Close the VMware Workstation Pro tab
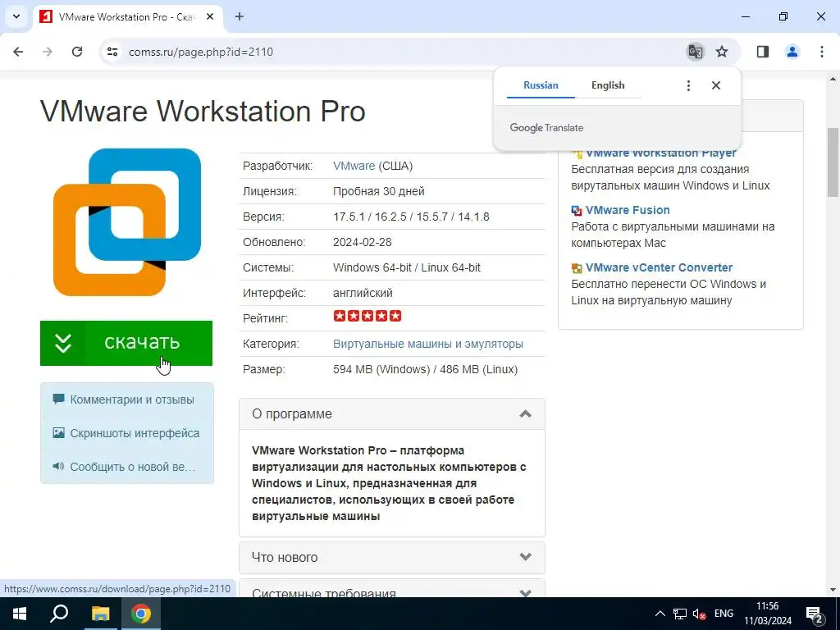Screen dimensions: 840x630 [x=210, y=16]
